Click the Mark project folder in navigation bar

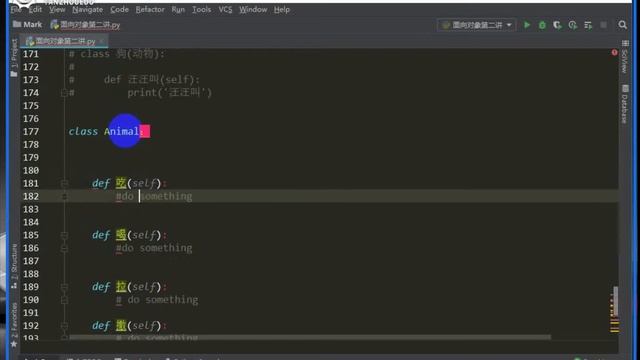point(27,24)
